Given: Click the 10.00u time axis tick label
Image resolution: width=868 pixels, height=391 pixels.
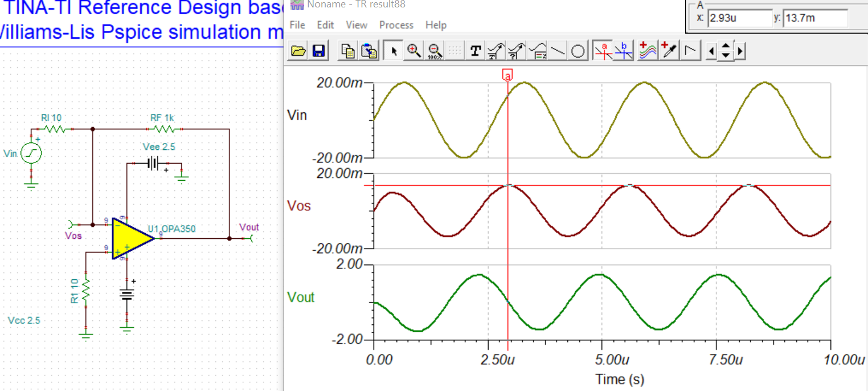Looking at the screenshot, I should tap(846, 360).
